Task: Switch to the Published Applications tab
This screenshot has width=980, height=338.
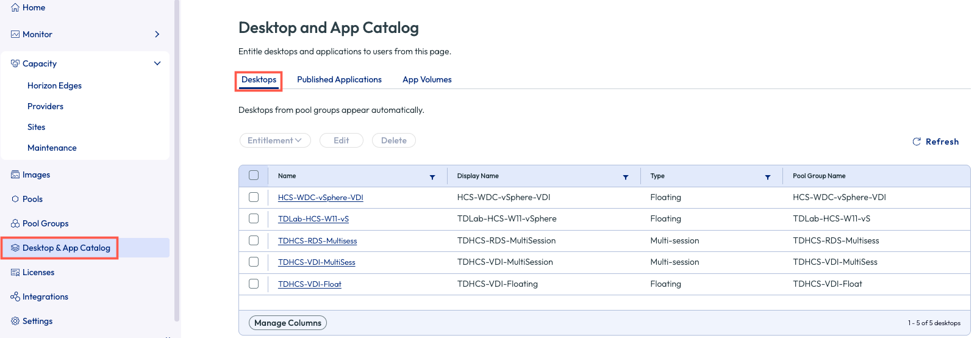Action: (339, 79)
